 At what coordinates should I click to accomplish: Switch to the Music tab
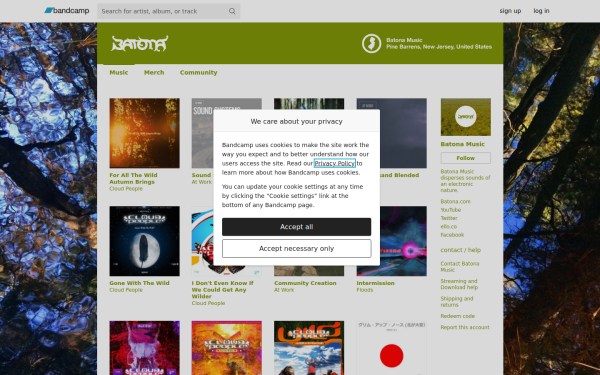click(119, 72)
